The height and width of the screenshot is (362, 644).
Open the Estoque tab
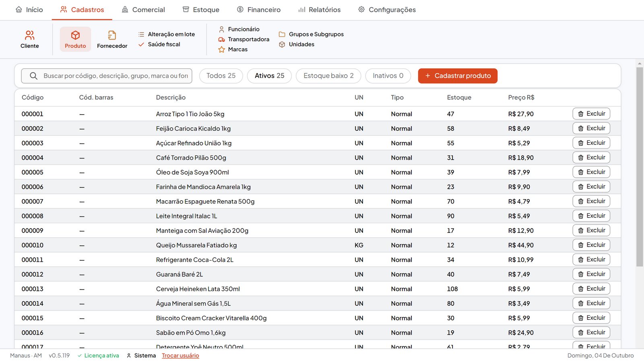(201, 10)
